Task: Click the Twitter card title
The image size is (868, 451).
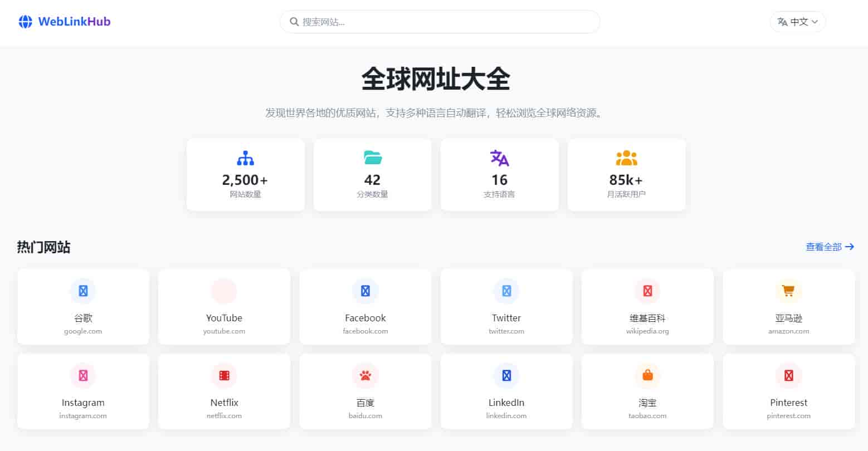Action: click(x=506, y=318)
